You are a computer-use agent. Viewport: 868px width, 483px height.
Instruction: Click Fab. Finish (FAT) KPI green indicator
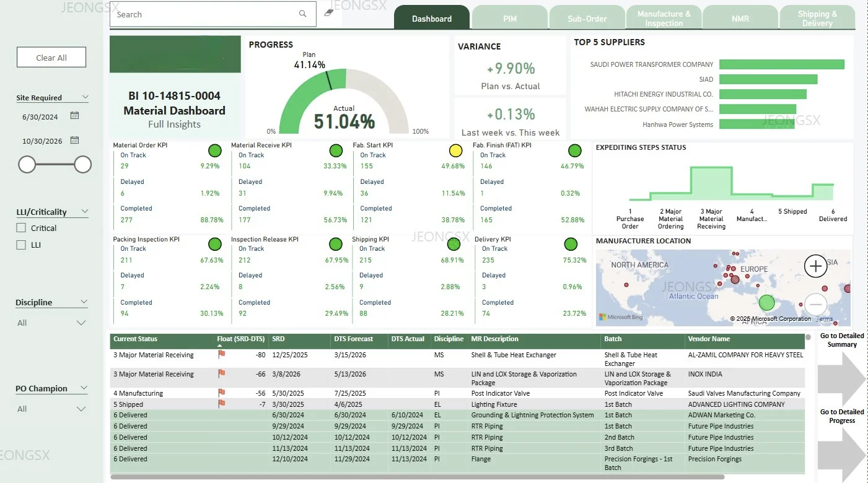(x=575, y=150)
